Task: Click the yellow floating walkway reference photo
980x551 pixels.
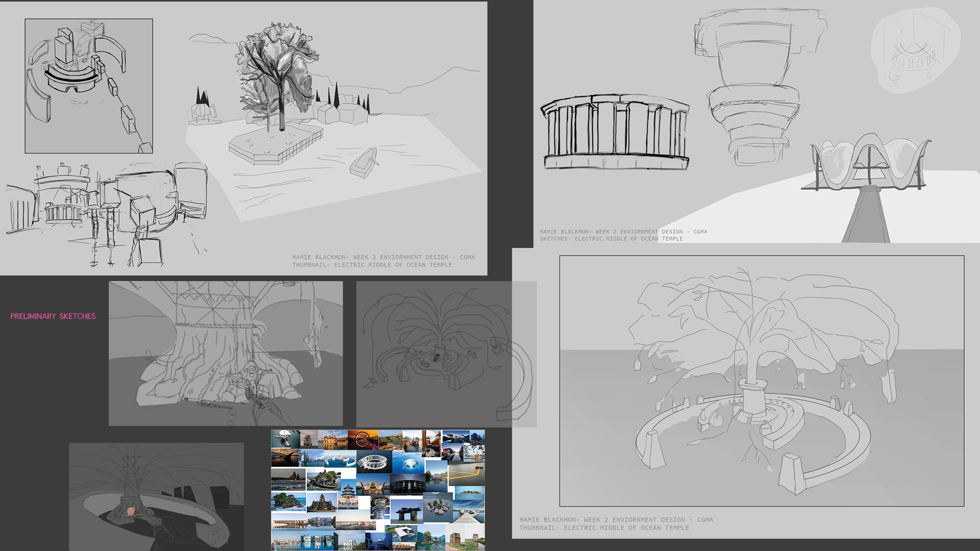Action: coord(467,473)
